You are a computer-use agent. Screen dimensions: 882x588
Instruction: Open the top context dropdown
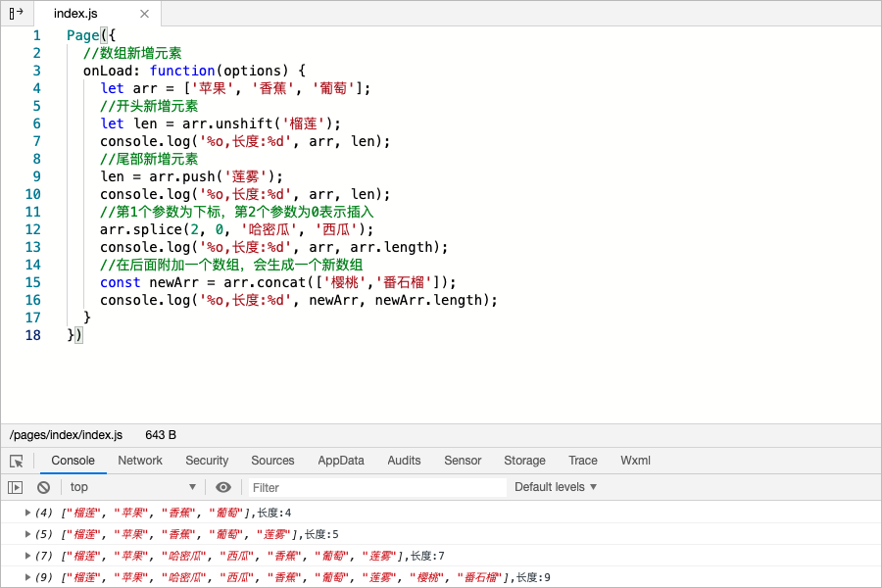pos(132,487)
